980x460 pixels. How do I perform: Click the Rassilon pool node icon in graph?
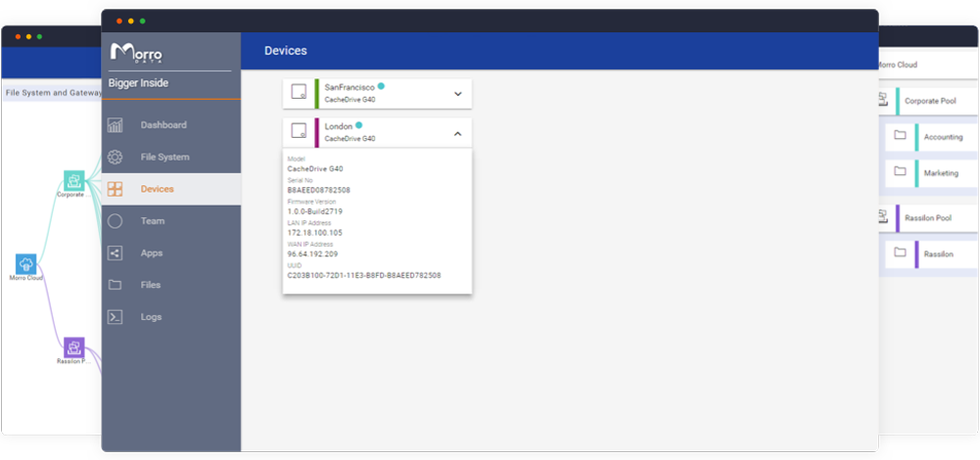tap(73, 347)
